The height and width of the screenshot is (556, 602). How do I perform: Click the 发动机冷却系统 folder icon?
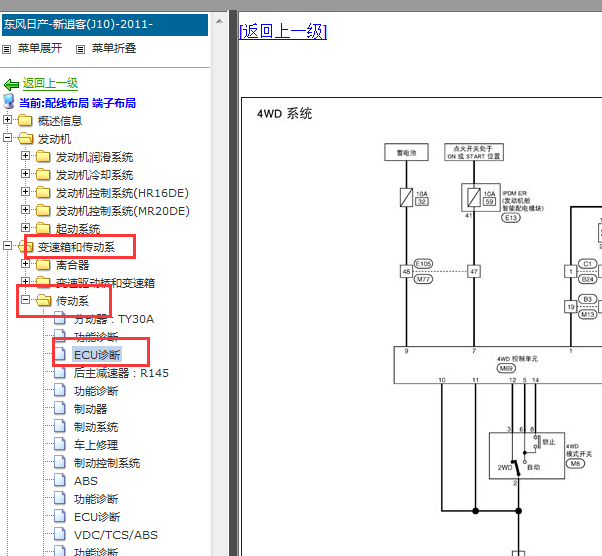(43, 174)
